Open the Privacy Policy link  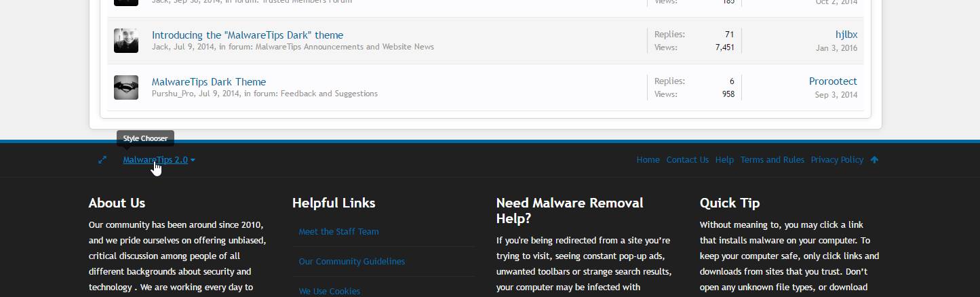[837, 160]
